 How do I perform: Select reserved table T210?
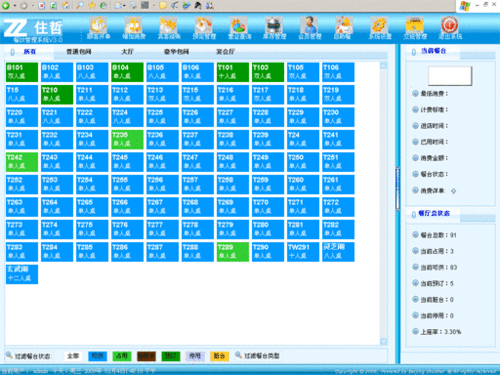(x=57, y=95)
